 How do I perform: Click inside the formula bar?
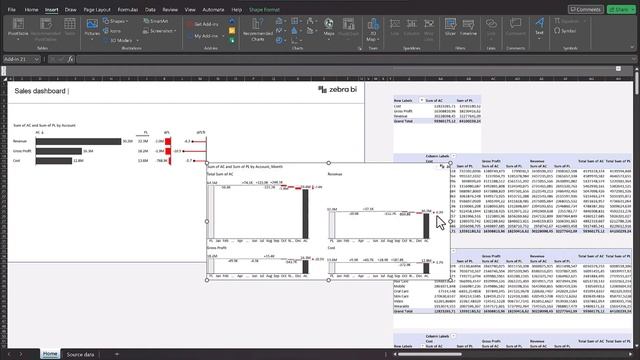point(354,60)
